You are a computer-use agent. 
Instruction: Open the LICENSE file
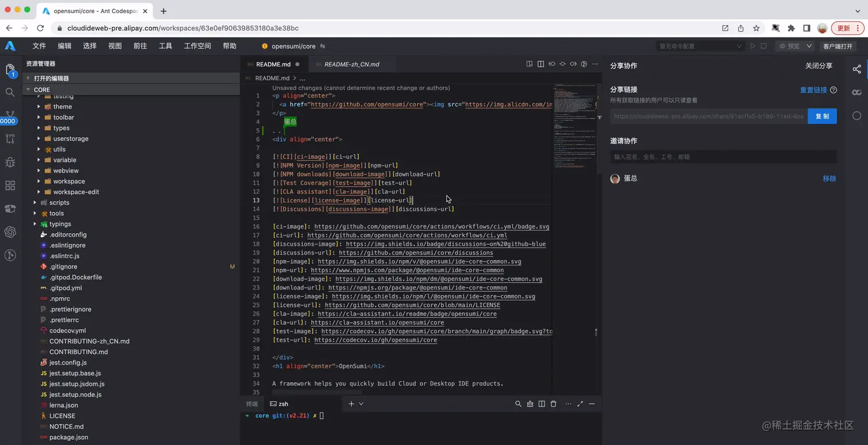click(62, 416)
